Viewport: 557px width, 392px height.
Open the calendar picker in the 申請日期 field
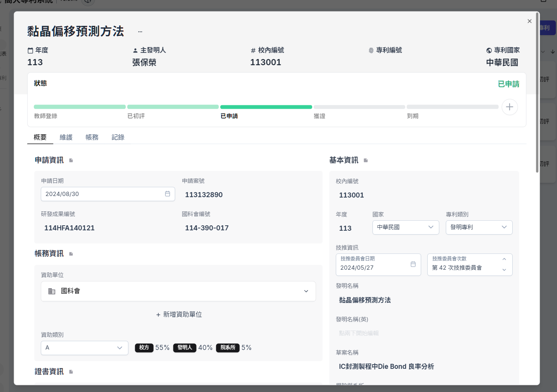pyautogui.click(x=168, y=194)
